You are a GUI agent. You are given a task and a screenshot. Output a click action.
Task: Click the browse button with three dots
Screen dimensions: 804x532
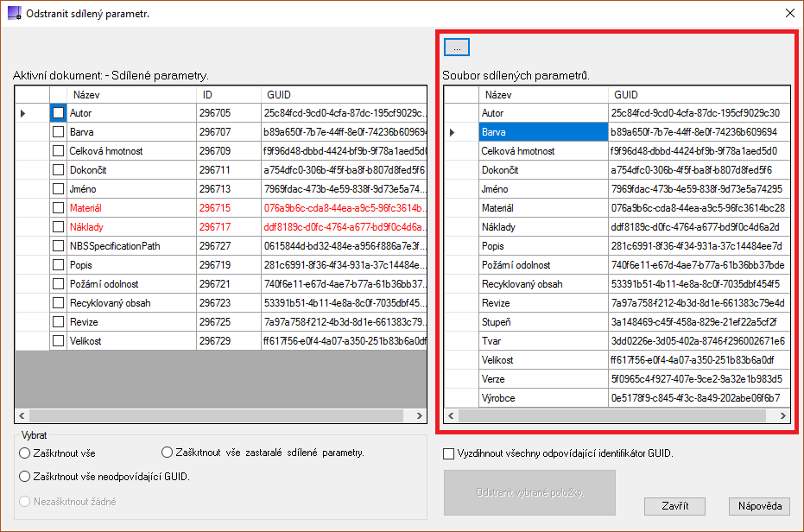tap(456, 47)
